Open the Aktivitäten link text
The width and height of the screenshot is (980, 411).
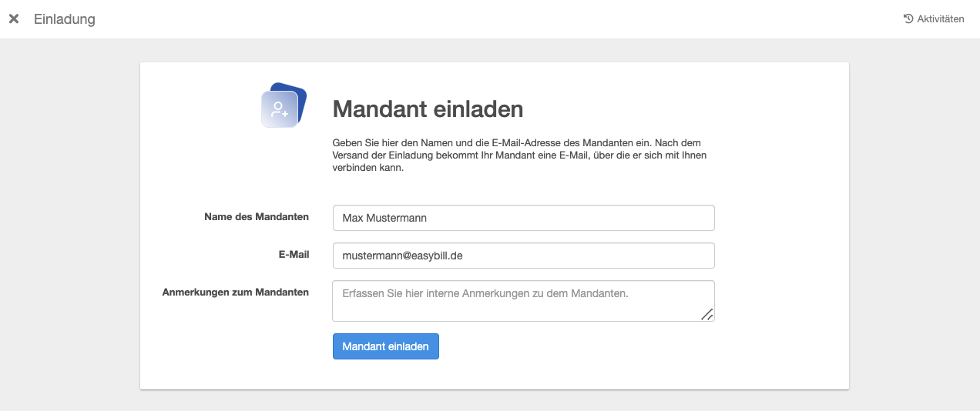point(940,19)
